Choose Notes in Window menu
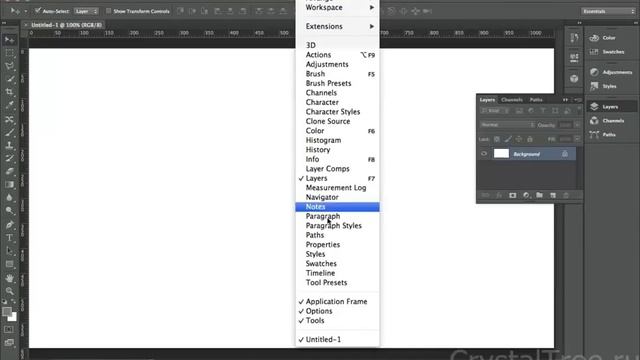This screenshot has width=640, height=360. (338, 207)
